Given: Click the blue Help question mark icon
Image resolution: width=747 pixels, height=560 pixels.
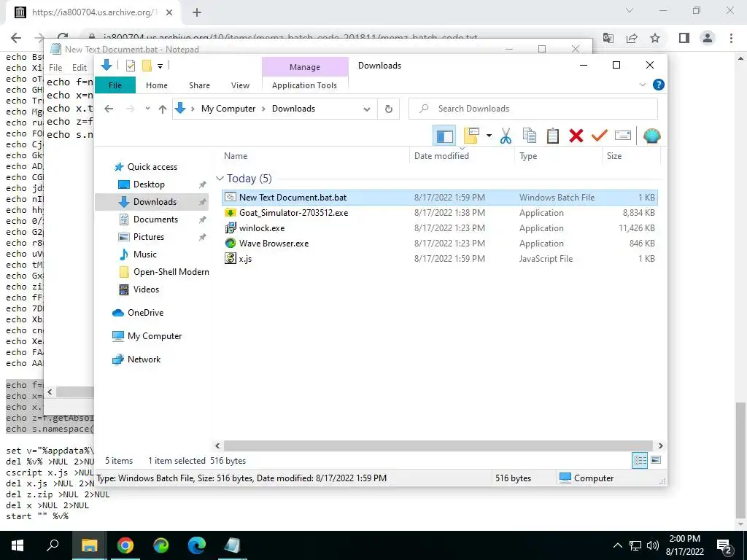Looking at the screenshot, I should click(x=659, y=85).
